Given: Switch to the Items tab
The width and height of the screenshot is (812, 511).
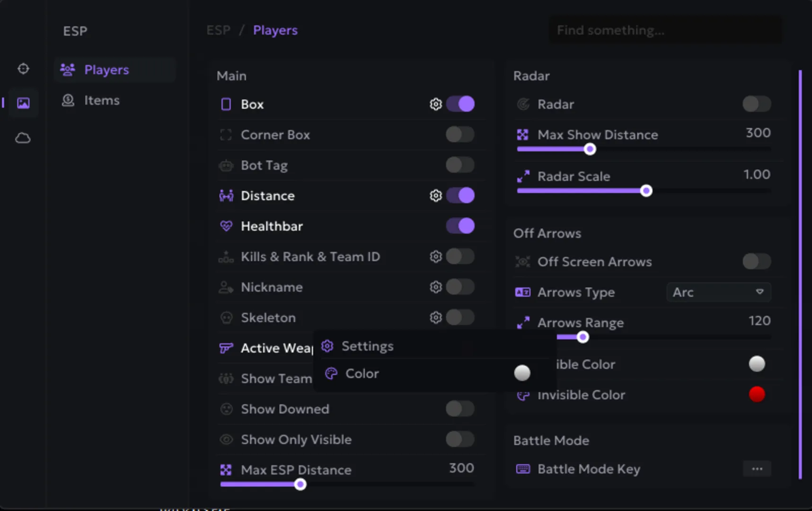Looking at the screenshot, I should (101, 100).
